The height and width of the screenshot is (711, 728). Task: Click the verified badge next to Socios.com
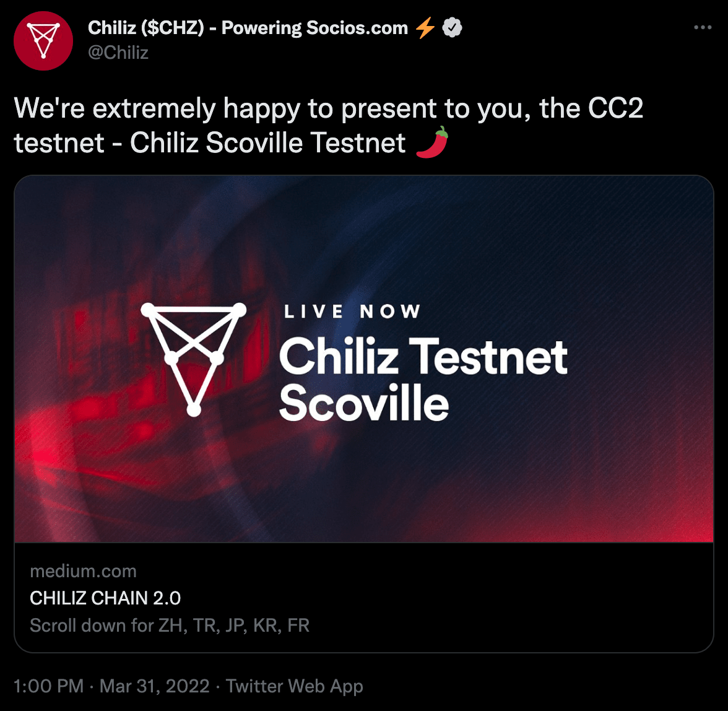coord(452,27)
